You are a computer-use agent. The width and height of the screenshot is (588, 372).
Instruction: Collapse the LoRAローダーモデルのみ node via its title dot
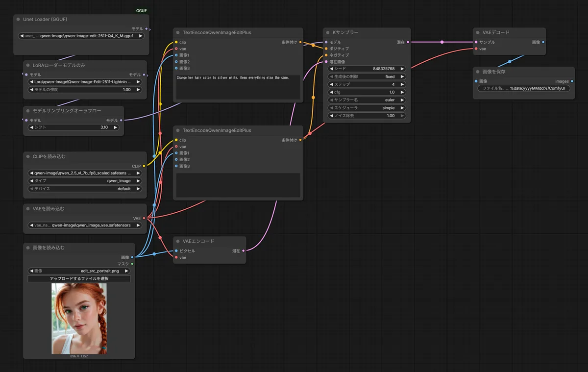click(28, 65)
